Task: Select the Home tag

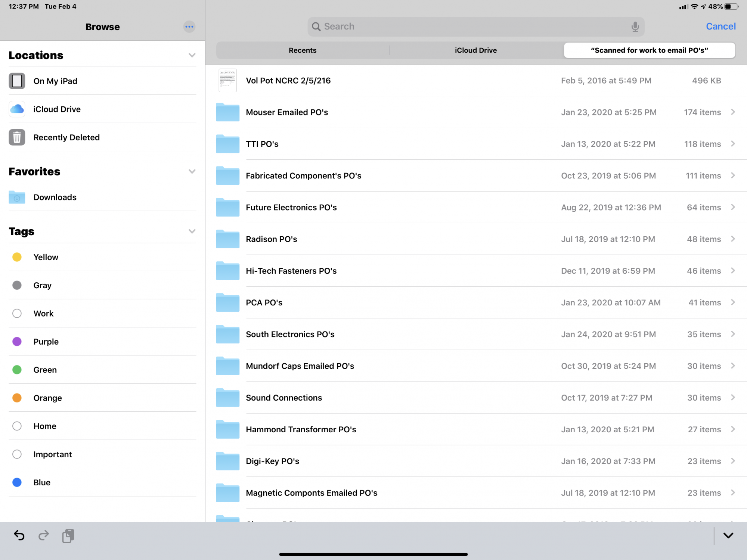Action: coord(45,426)
